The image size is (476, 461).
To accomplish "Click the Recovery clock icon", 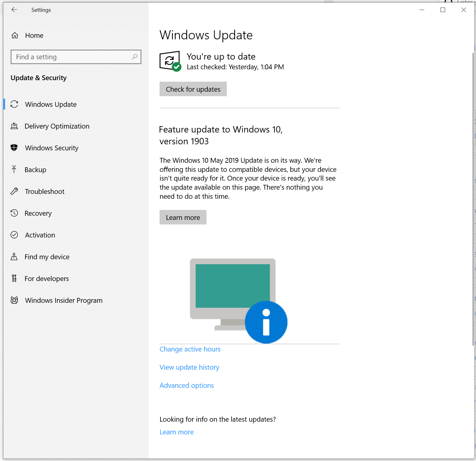I will 14,213.
